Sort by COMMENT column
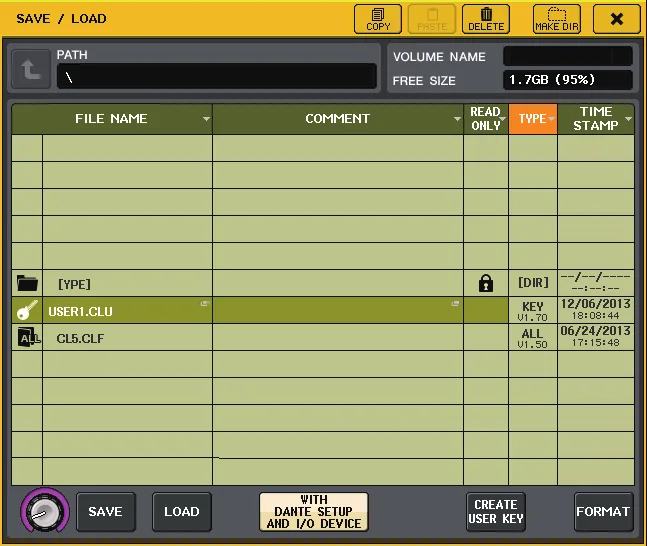647x546 pixels. pyautogui.click(x=338, y=119)
